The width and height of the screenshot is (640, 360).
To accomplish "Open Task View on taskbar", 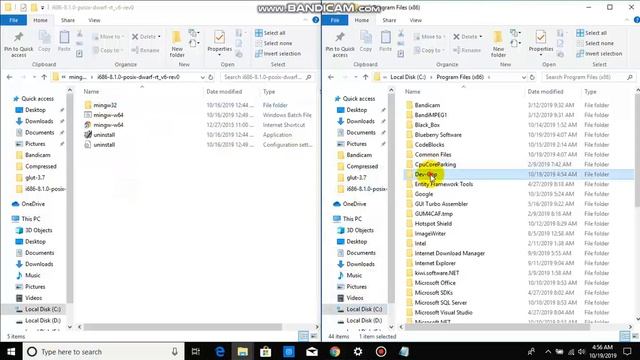I will [x=196, y=351].
